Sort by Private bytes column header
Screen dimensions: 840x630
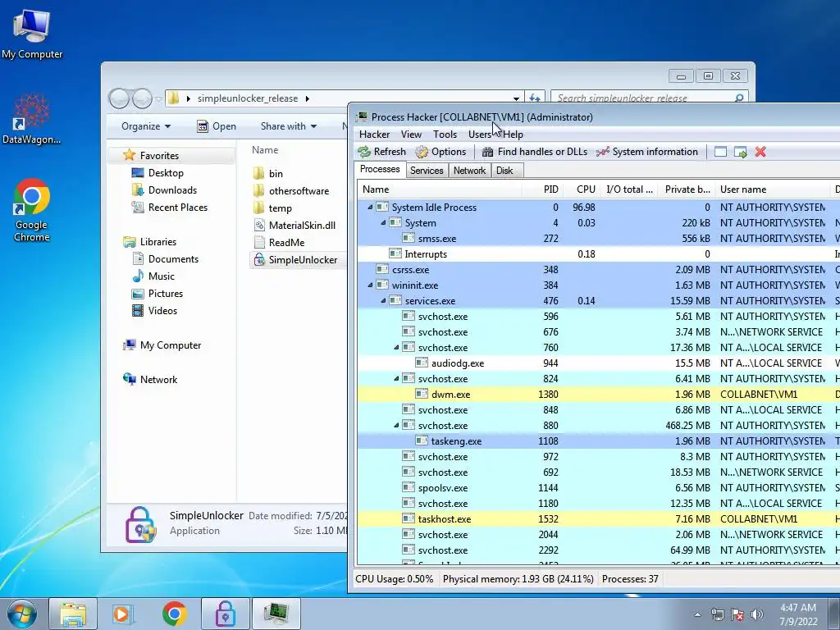(687, 189)
